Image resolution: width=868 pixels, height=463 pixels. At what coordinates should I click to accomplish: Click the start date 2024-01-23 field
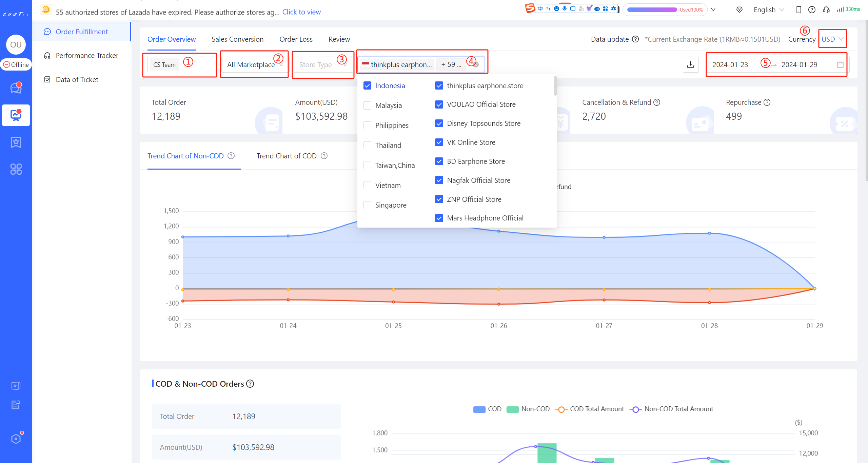click(730, 64)
